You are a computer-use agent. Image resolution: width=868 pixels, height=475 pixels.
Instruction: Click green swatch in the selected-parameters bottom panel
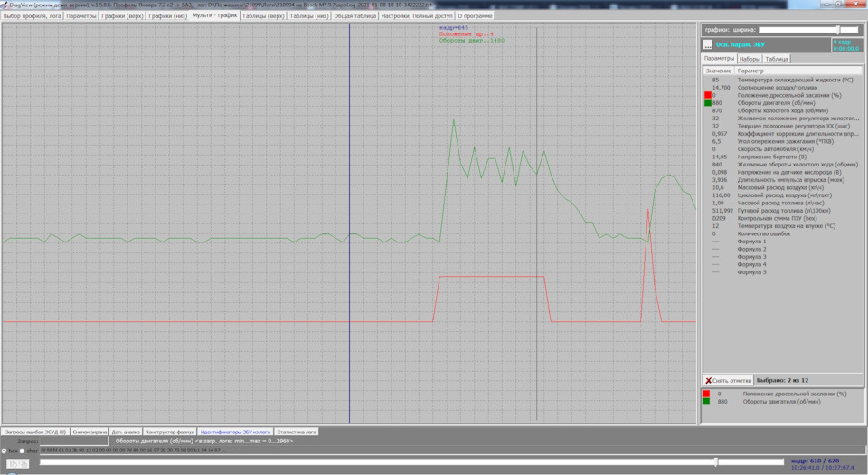tap(706, 402)
